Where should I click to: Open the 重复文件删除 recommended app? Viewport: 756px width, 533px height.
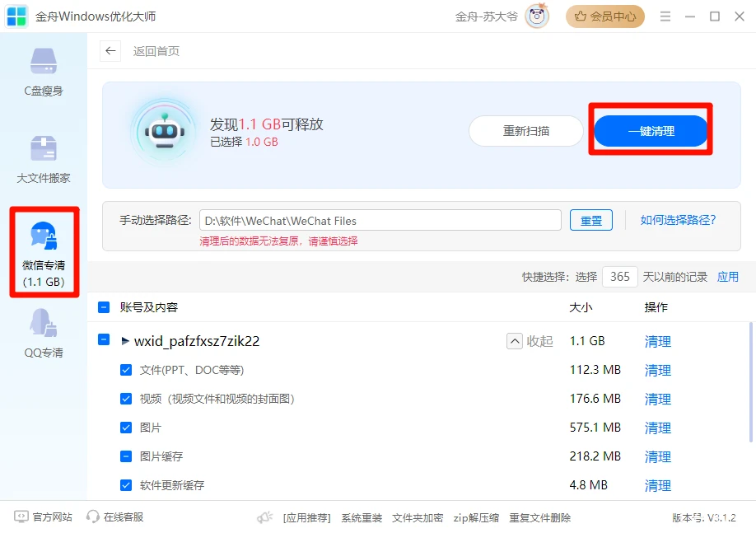coord(540,518)
